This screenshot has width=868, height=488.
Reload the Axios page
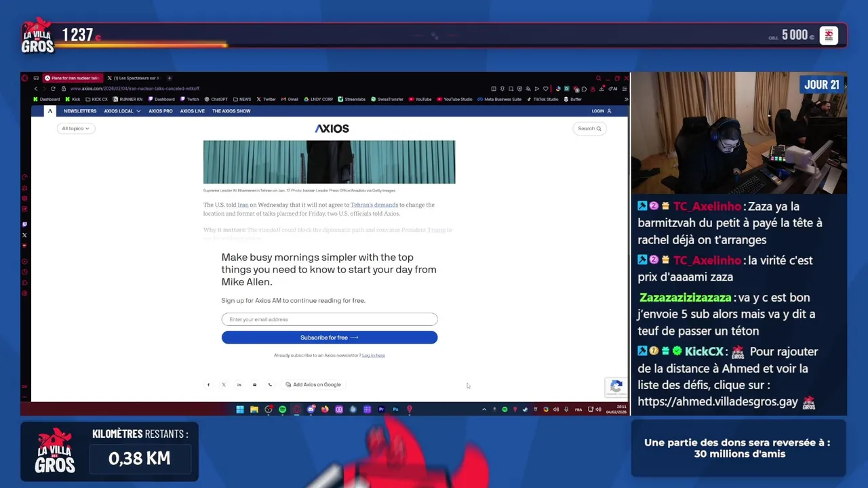[x=53, y=89]
